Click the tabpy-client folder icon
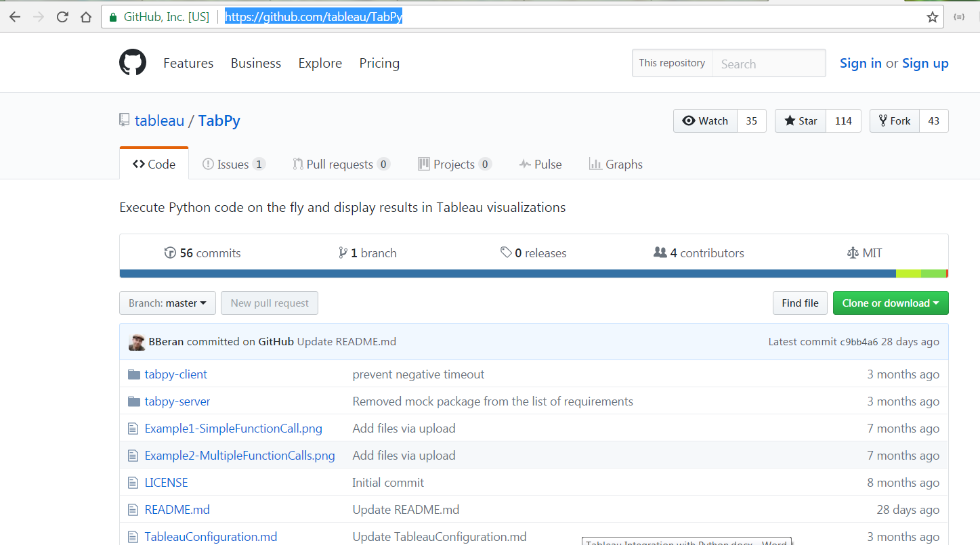Screen dimensions: 980x545 (133, 374)
